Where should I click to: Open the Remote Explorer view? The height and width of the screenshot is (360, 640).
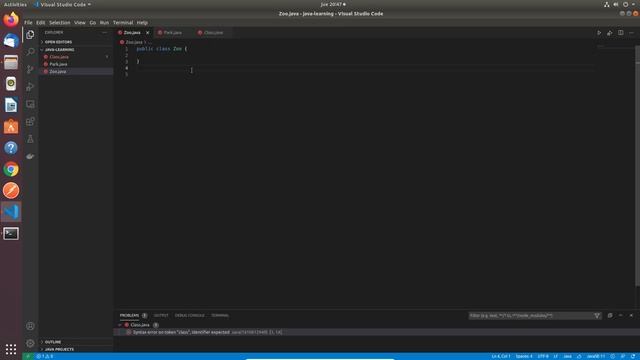(x=30, y=104)
